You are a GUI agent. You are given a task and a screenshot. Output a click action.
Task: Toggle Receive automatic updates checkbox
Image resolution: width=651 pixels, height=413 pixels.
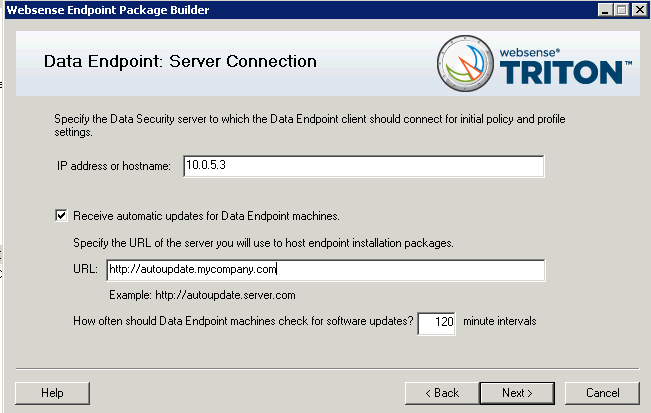(61, 215)
